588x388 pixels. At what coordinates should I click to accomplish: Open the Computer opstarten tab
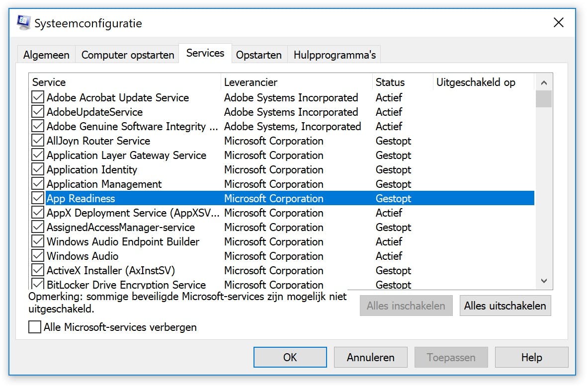click(x=128, y=55)
